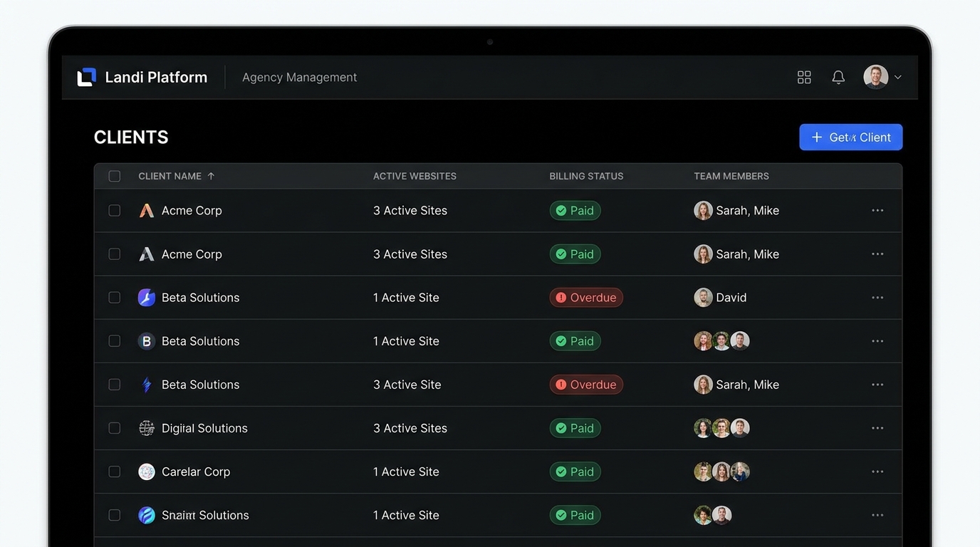Check the orange-logo Acme Corp row checkbox
This screenshot has width=980, height=547.
point(115,211)
